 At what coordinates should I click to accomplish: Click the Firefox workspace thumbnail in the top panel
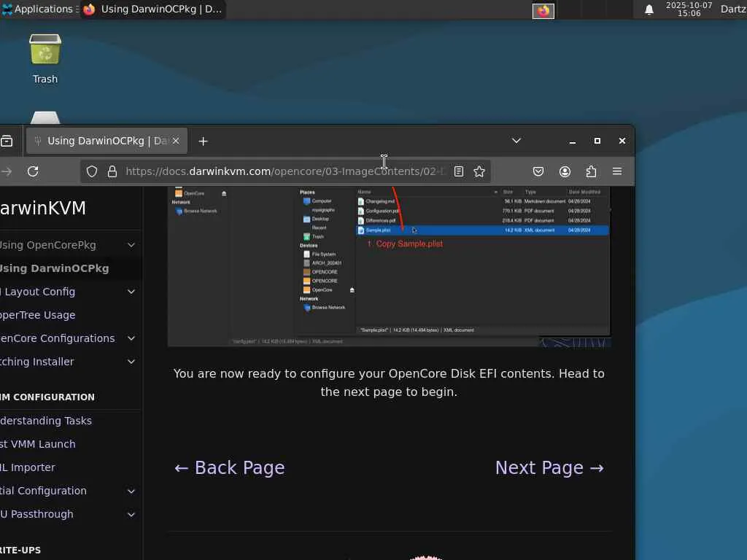(543, 10)
